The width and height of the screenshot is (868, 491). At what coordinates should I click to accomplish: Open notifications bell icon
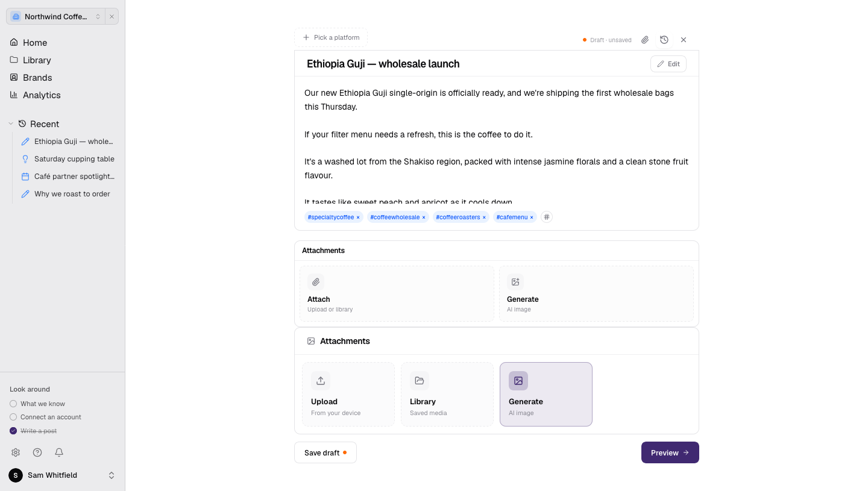click(59, 452)
